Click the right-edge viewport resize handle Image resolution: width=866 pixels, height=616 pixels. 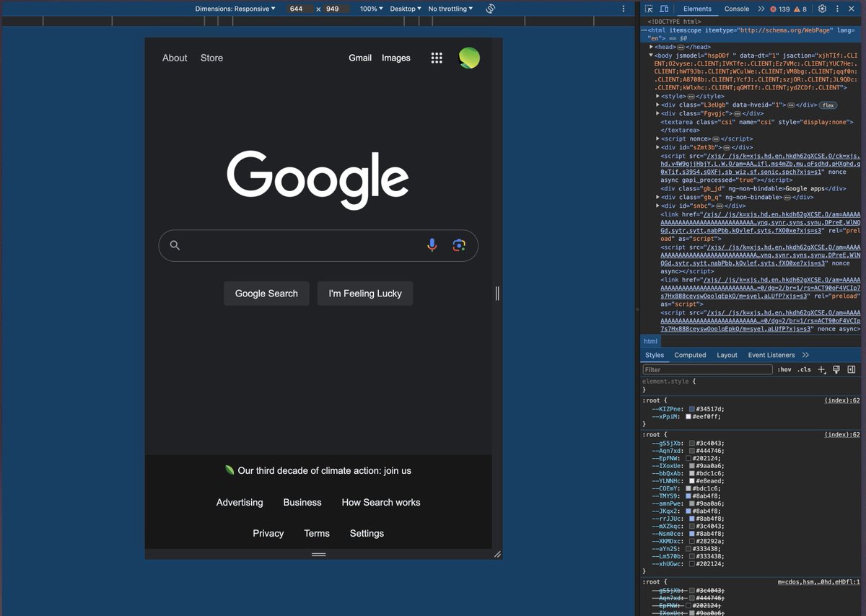point(497,293)
